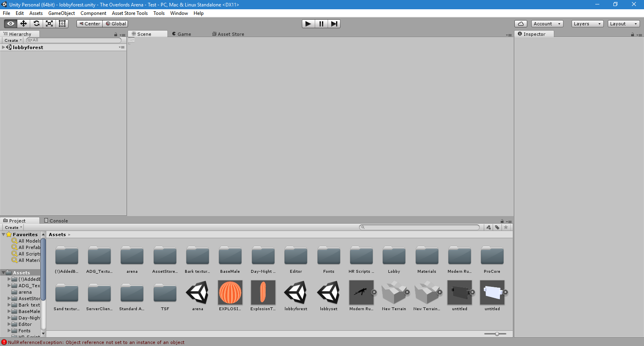Open the File menu
Screen dimensions: 644x346
pyautogui.click(x=6, y=13)
